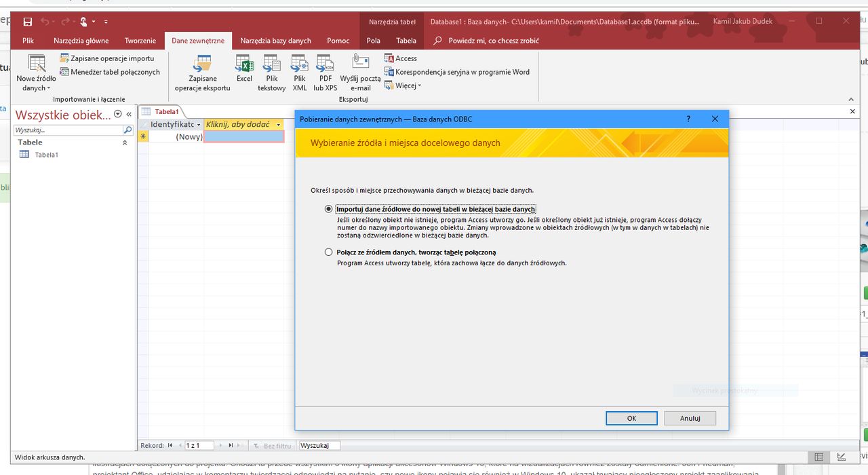868x475 pixels.
Task: Switch to Narzędzia bazy danych tab
Action: click(275, 41)
